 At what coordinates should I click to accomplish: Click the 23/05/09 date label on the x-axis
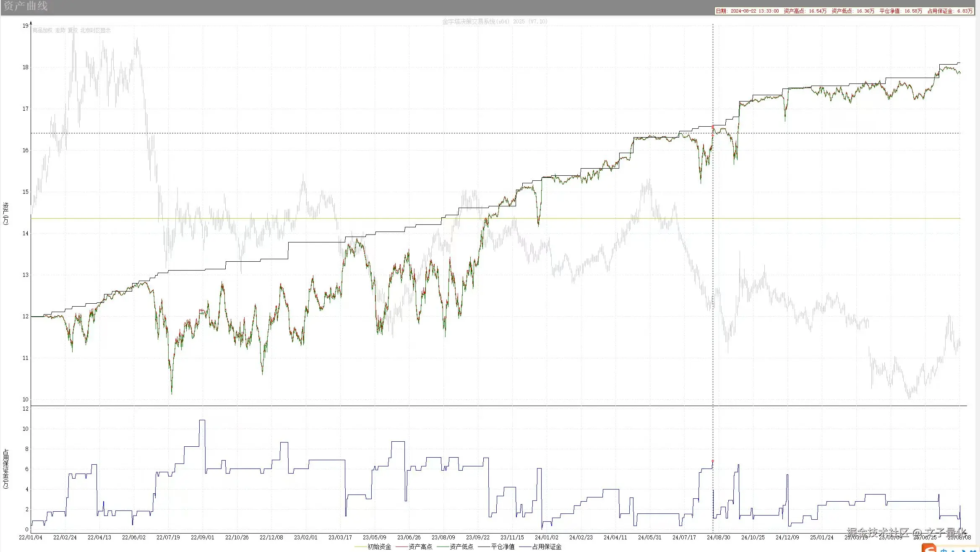[374, 537]
